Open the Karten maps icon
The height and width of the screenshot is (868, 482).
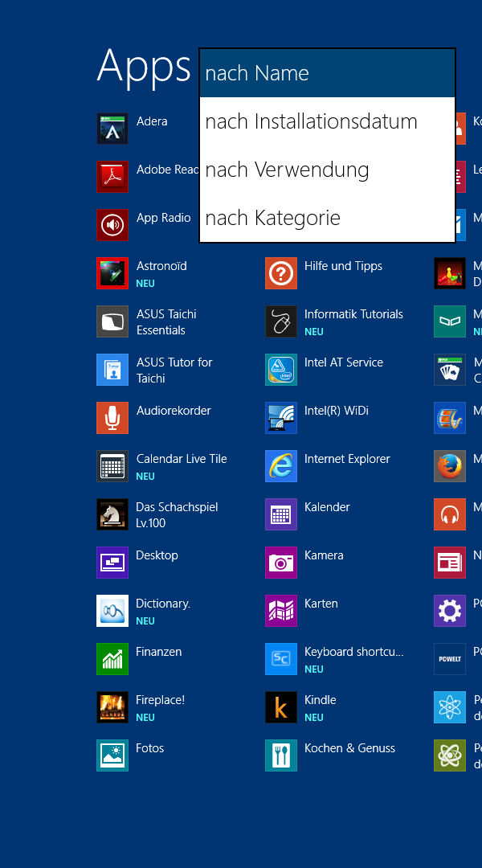click(x=280, y=611)
